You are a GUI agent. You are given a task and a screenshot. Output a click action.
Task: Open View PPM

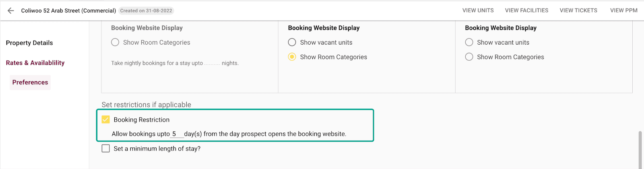click(x=623, y=10)
